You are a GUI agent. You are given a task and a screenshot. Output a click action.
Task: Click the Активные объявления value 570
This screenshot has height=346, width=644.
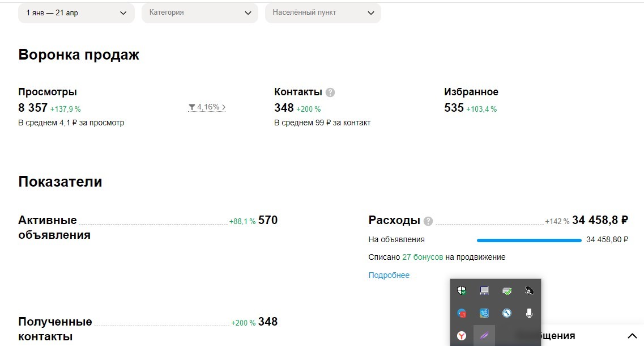point(268,220)
